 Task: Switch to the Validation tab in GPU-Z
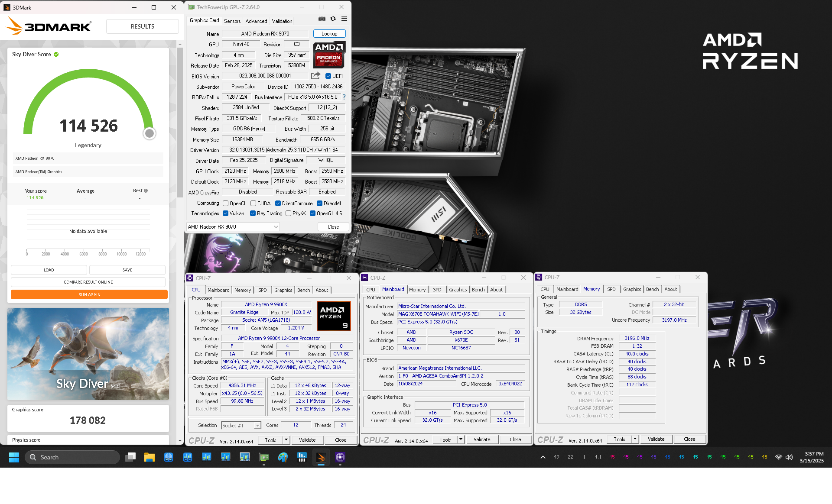pos(282,21)
